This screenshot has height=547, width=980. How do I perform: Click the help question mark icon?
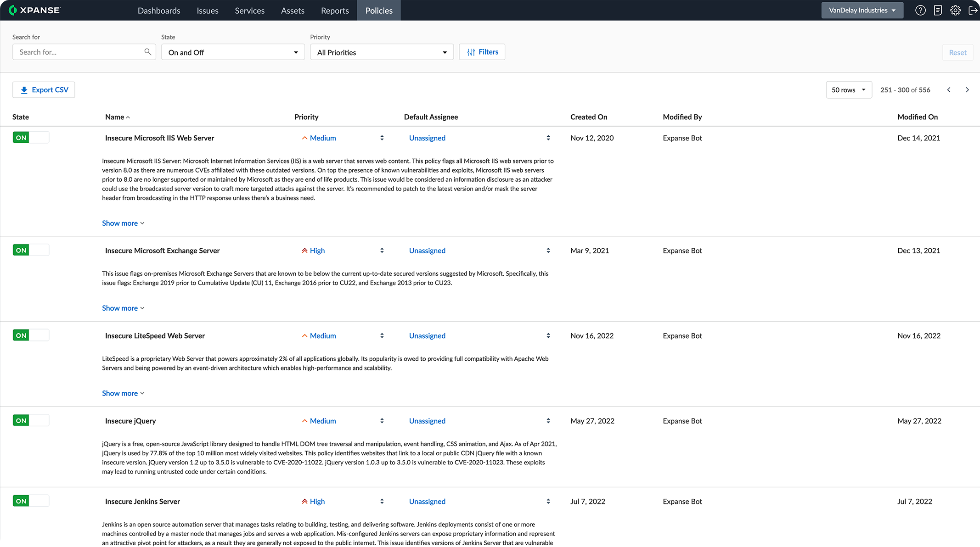click(x=920, y=10)
